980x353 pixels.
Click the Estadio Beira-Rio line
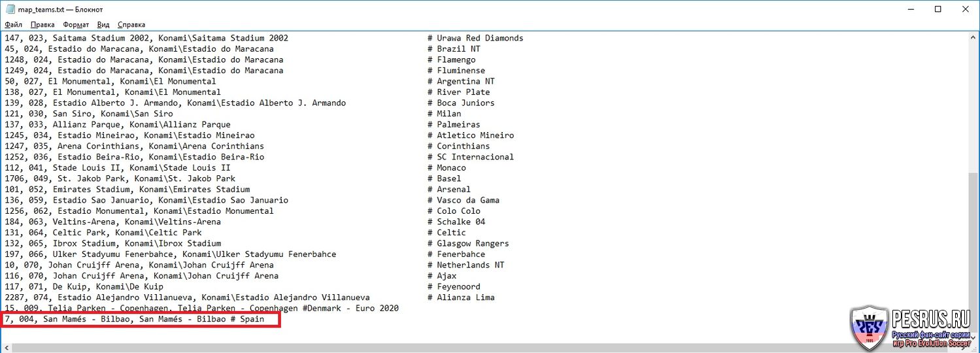click(260, 157)
